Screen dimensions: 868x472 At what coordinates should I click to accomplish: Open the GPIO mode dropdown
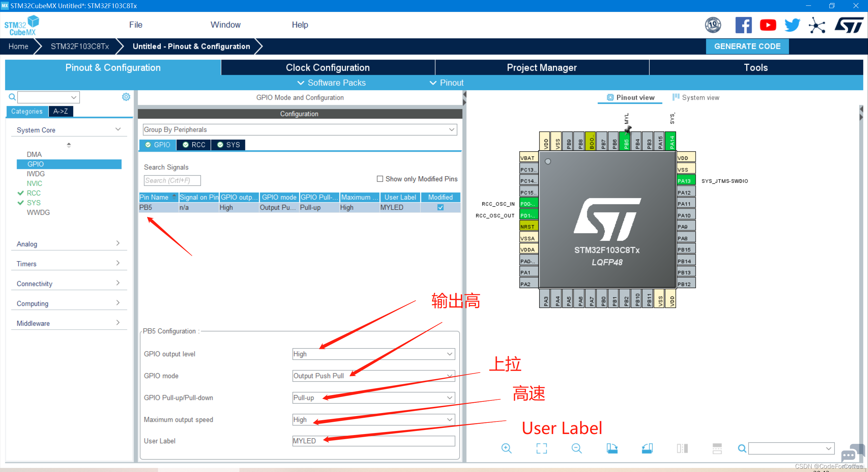pyautogui.click(x=374, y=376)
